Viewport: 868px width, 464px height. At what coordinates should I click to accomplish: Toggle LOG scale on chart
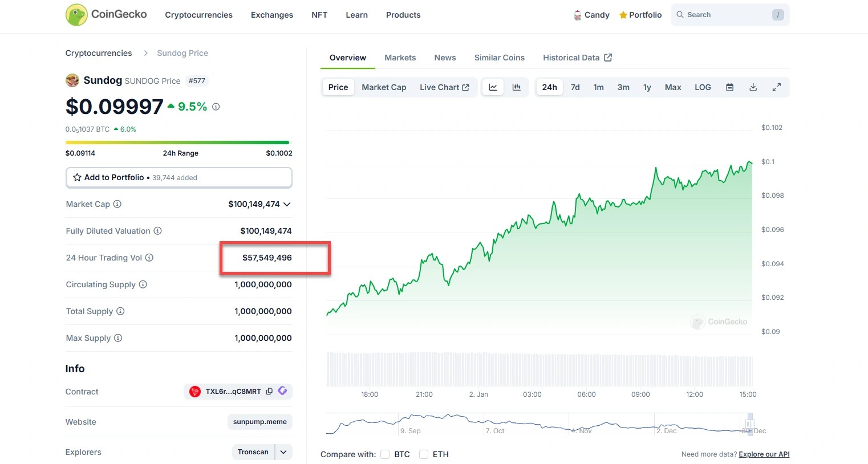[x=703, y=87]
